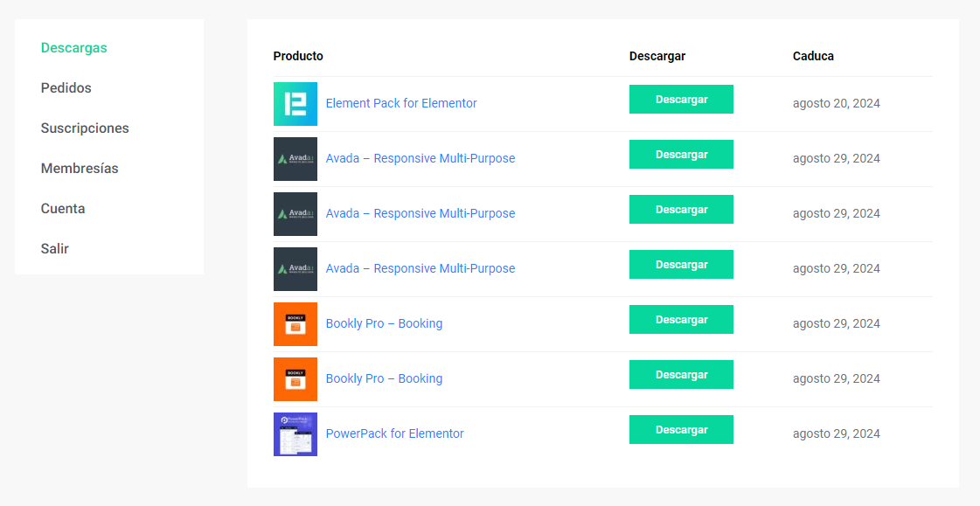
Task: Click the PowerPack row's agosto 29, 2024 date
Action: 837,433
